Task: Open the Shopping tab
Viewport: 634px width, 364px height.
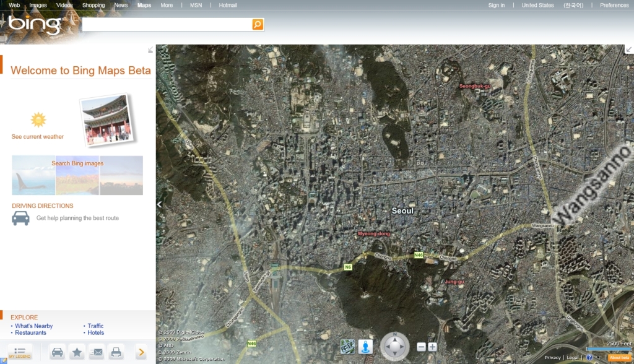Action: [x=93, y=5]
